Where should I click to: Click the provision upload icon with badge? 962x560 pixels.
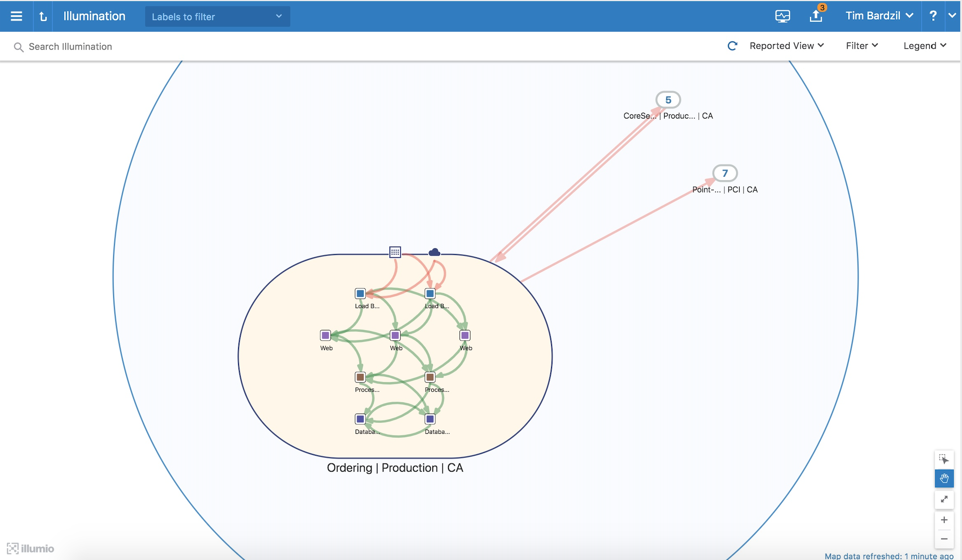[816, 16]
